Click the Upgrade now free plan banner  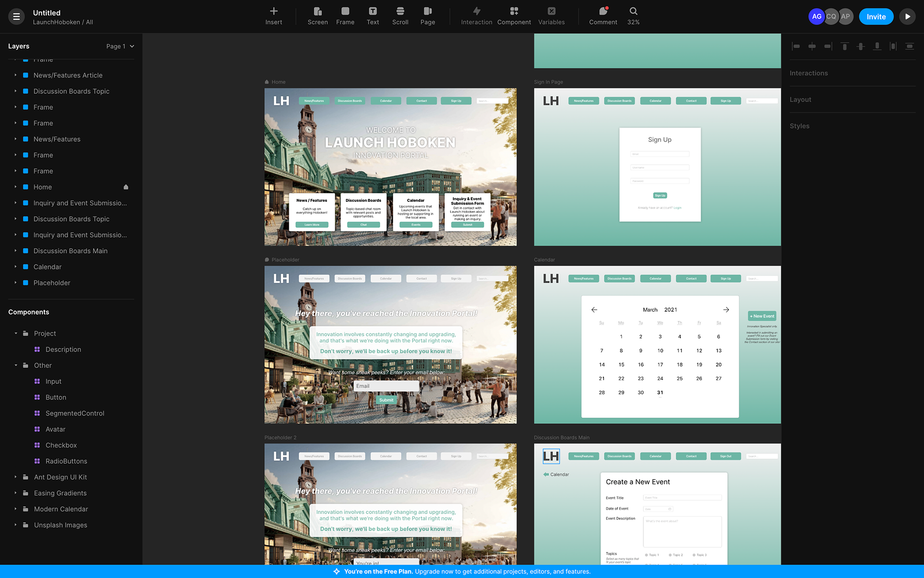(462, 571)
